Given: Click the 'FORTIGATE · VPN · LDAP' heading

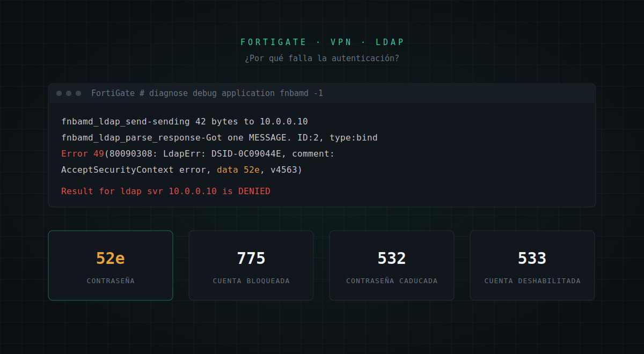Looking at the screenshot, I should click(x=322, y=42).
